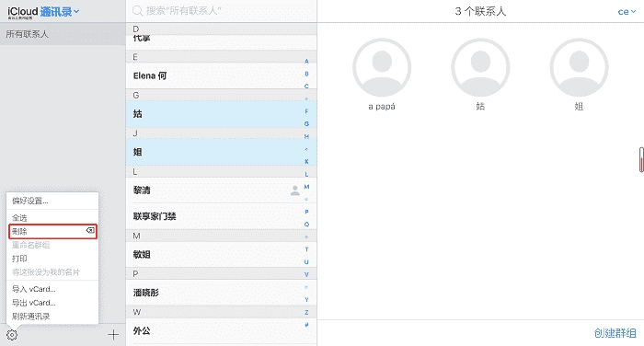Select contact 外公

click(221, 330)
